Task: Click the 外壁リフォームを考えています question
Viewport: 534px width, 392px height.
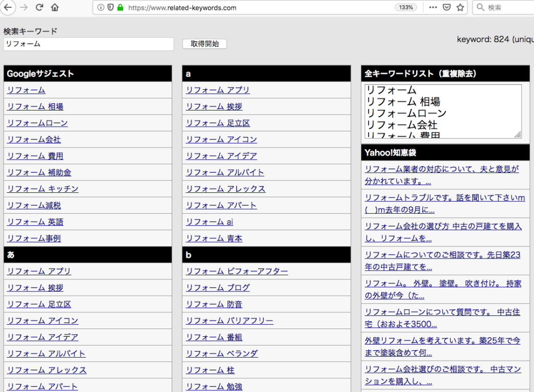Action: [x=442, y=347]
